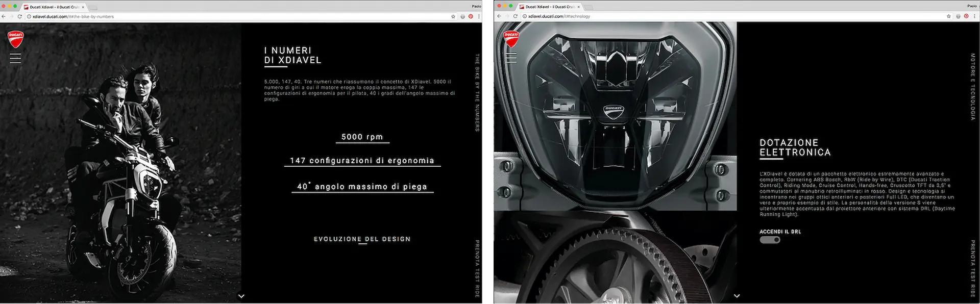Click the forward arrow in the left browser window
Screen dimensions: 980x304
12,16
